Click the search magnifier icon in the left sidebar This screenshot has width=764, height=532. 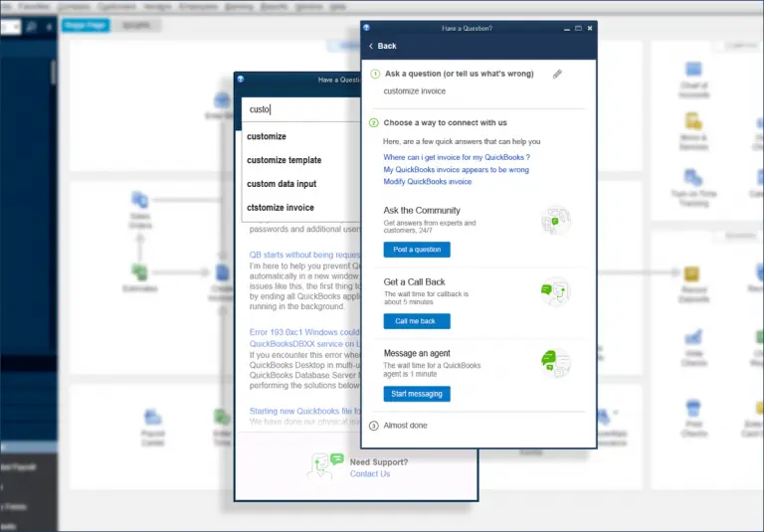click(x=31, y=27)
